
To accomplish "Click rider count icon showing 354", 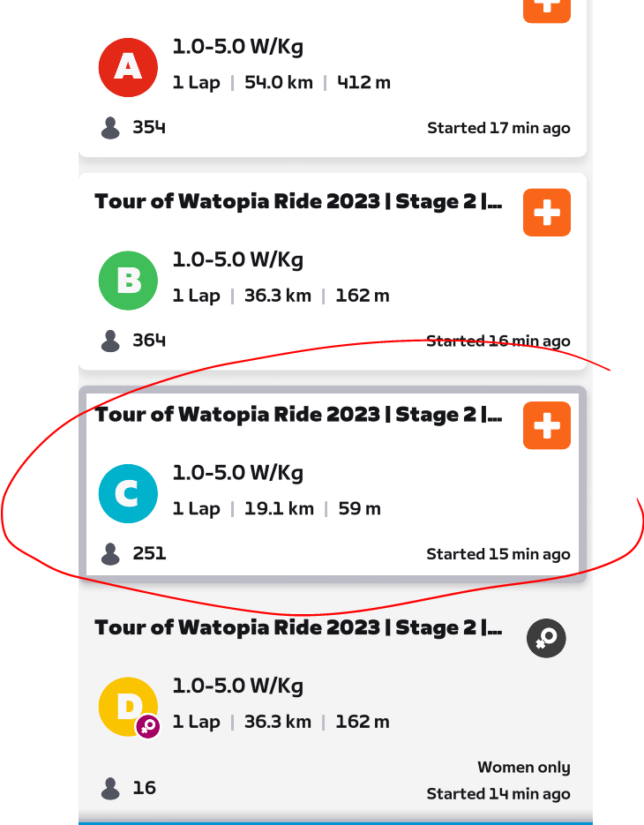I will tap(110, 128).
